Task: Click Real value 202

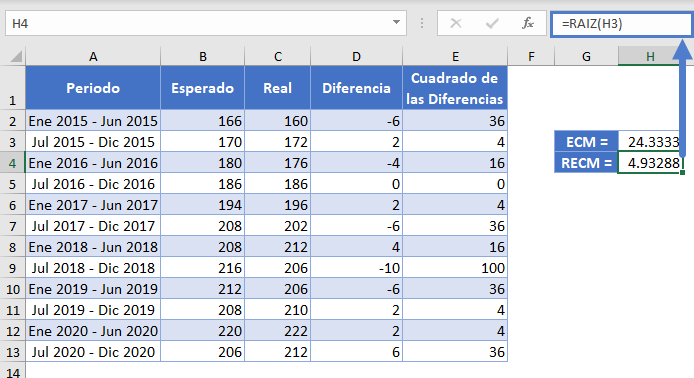Action: coord(278,226)
